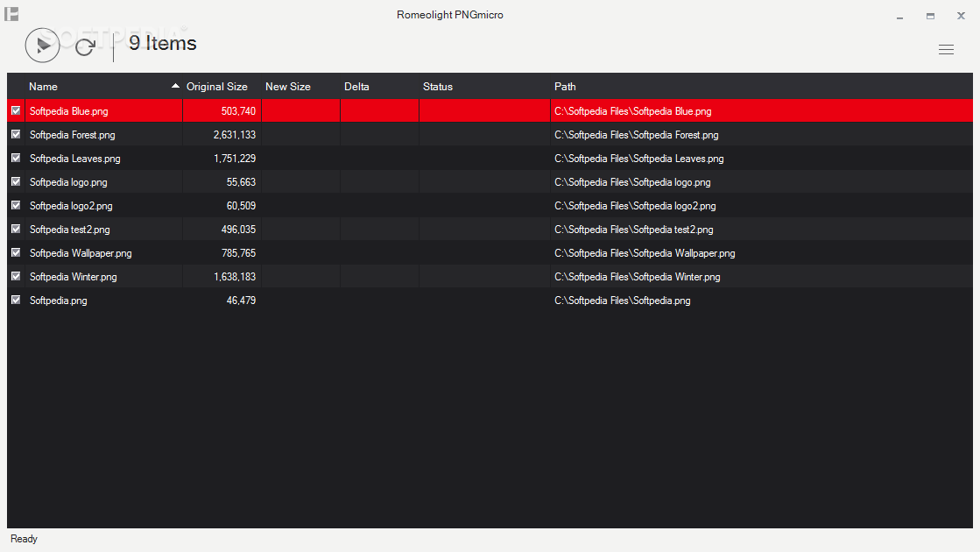Click path C:\Softpedia Files\Softpedia Leaves.png

(638, 159)
